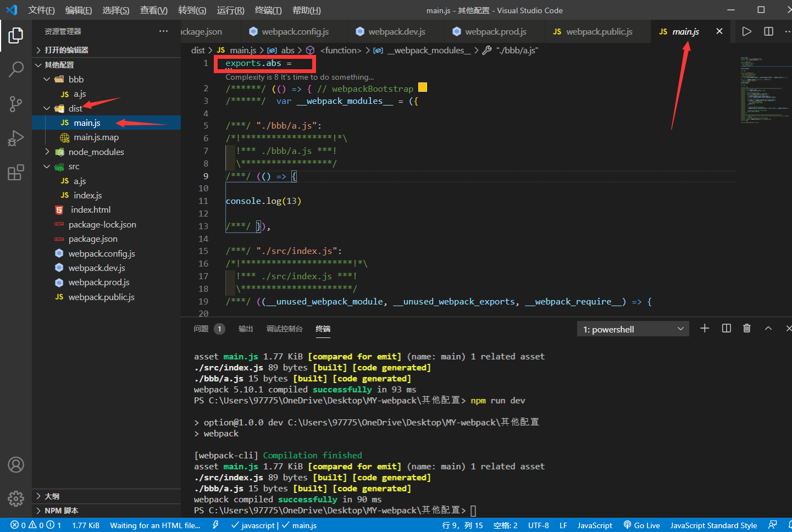The height and width of the screenshot is (532, 792).
Task: Open the feedback icon in status bar
Action: (x=773, y=525)
